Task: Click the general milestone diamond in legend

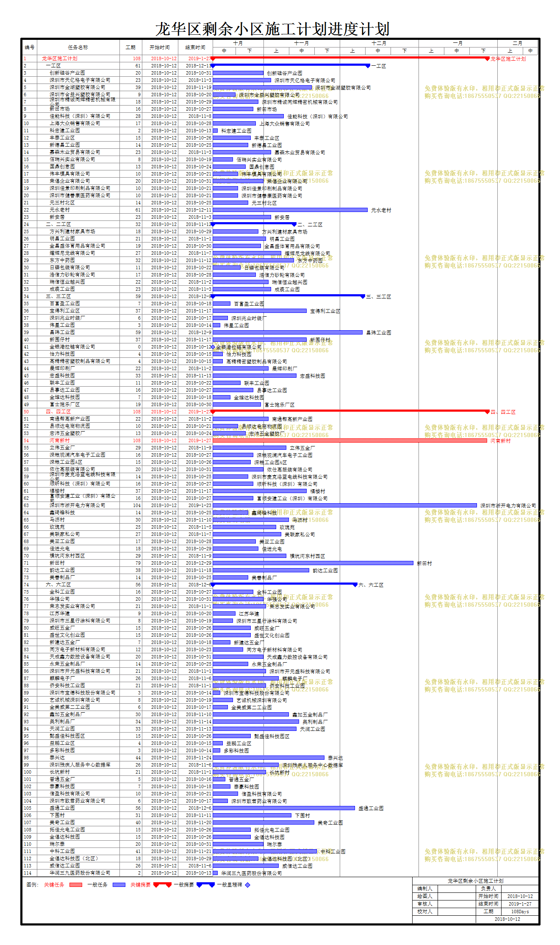Action: 247,885
